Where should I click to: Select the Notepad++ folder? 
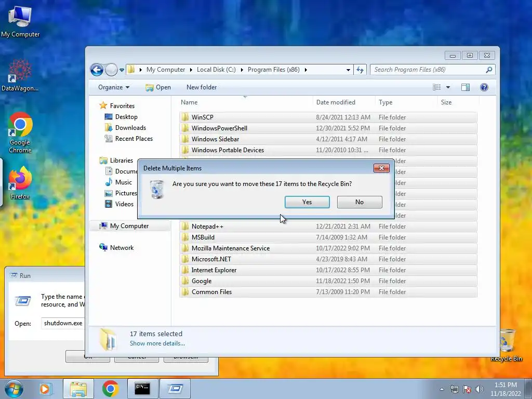pyautogui.click(x=328, y=227)
